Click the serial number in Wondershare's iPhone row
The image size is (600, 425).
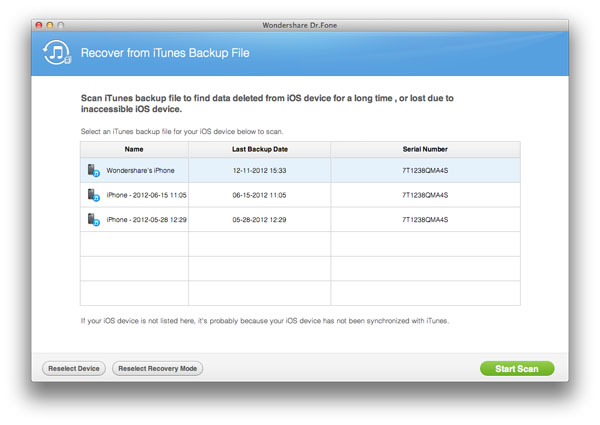pos(425,171)
